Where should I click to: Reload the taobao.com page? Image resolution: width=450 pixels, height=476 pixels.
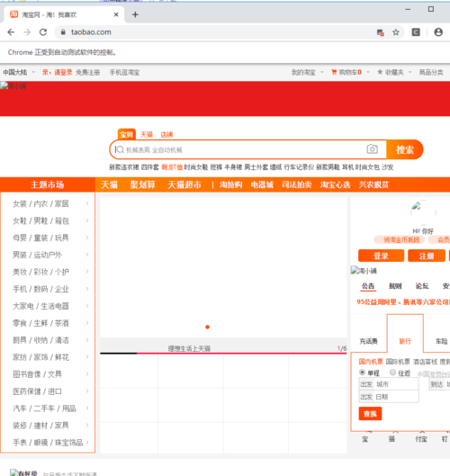pyautogui.click(x=43, y=32)
